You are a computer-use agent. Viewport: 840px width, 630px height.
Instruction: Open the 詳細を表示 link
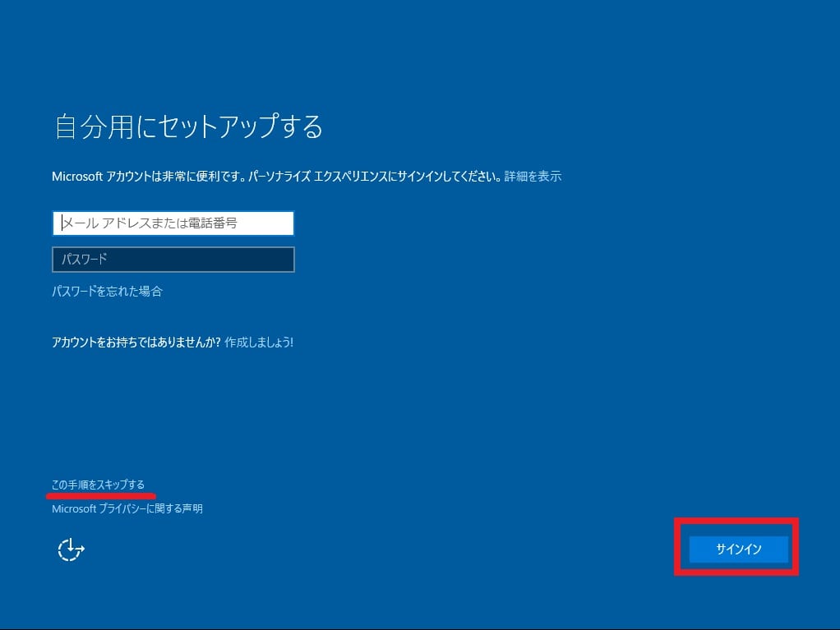[533, 176]
